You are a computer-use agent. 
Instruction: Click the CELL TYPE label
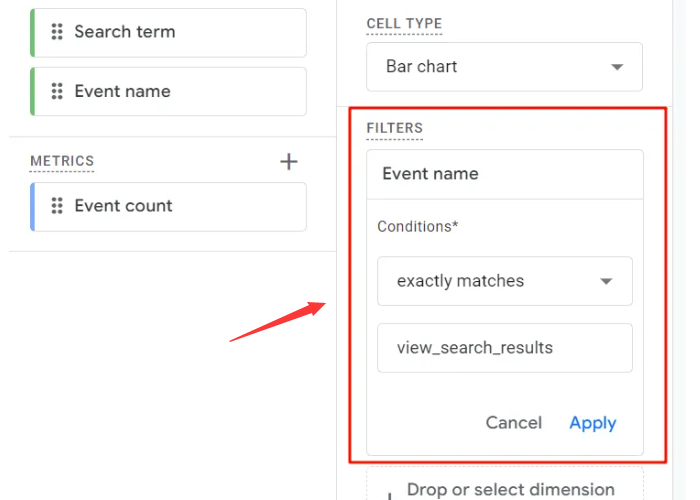tap(404, 23)
